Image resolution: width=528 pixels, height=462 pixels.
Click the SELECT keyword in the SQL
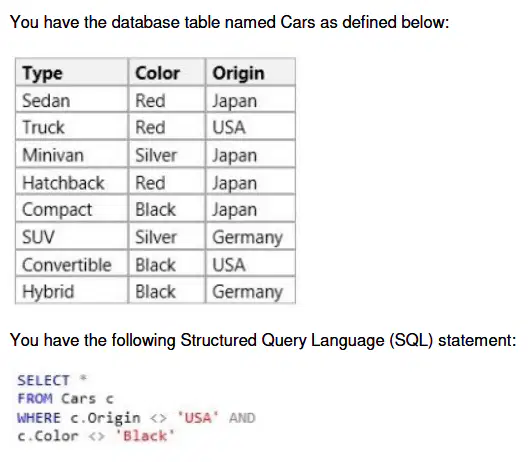[x=43, y=381]
